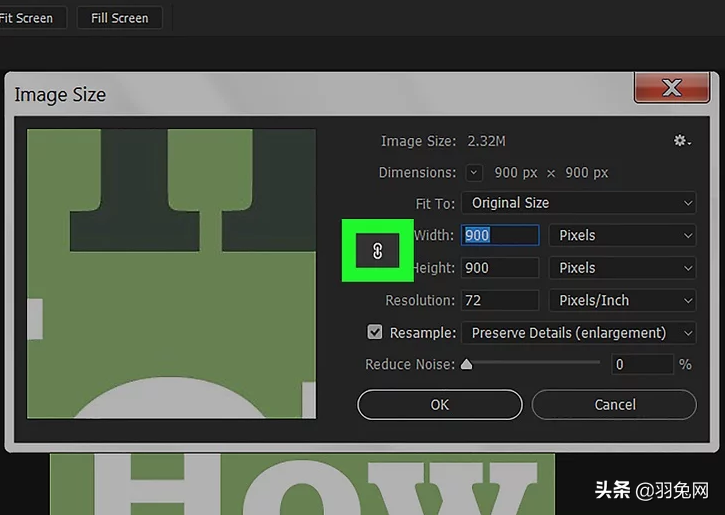Open the Resolution Pixels/Inch dropdown

tap(622, 300)
